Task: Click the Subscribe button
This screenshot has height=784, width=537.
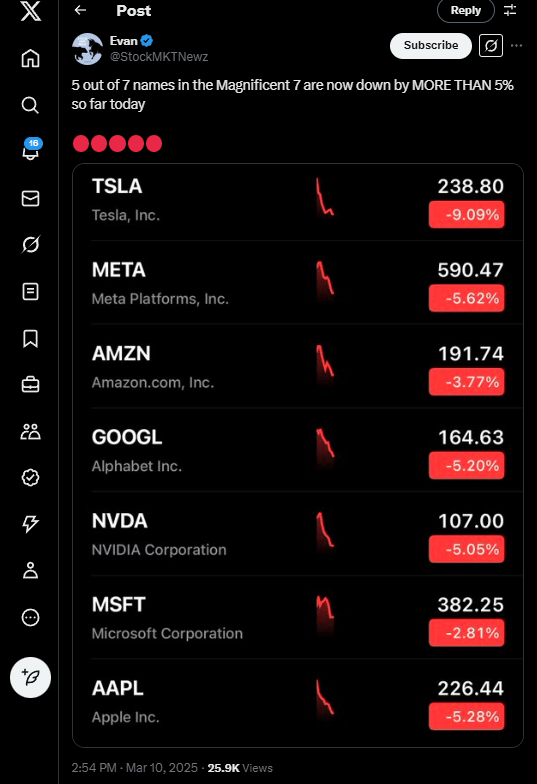Action: click(x=430, y=46)
